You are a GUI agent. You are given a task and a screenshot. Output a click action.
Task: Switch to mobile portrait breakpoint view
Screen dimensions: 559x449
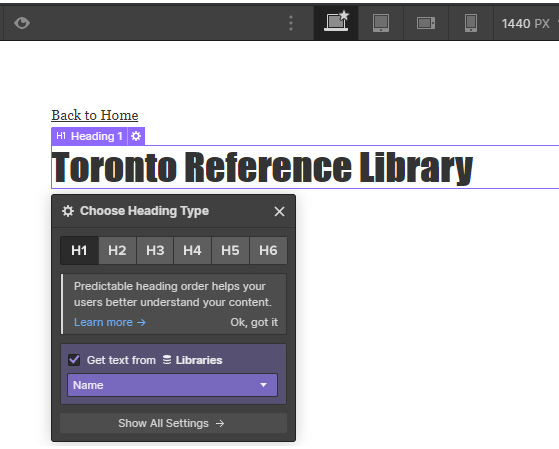click(x=471, y=23)
